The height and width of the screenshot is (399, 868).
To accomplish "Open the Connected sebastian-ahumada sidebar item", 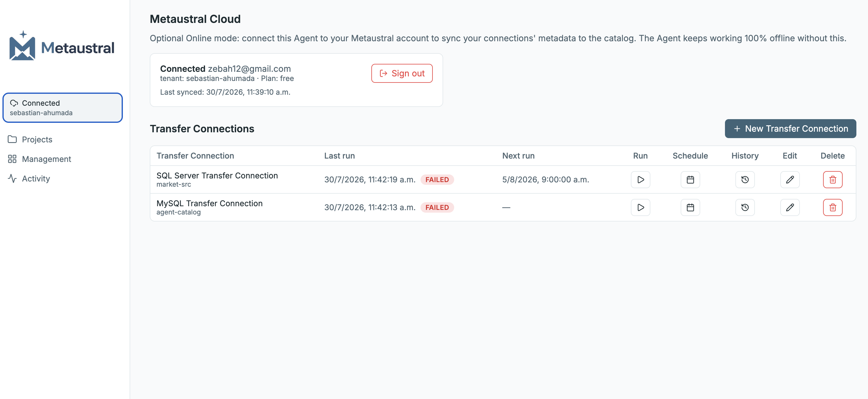I will [63, 108].
